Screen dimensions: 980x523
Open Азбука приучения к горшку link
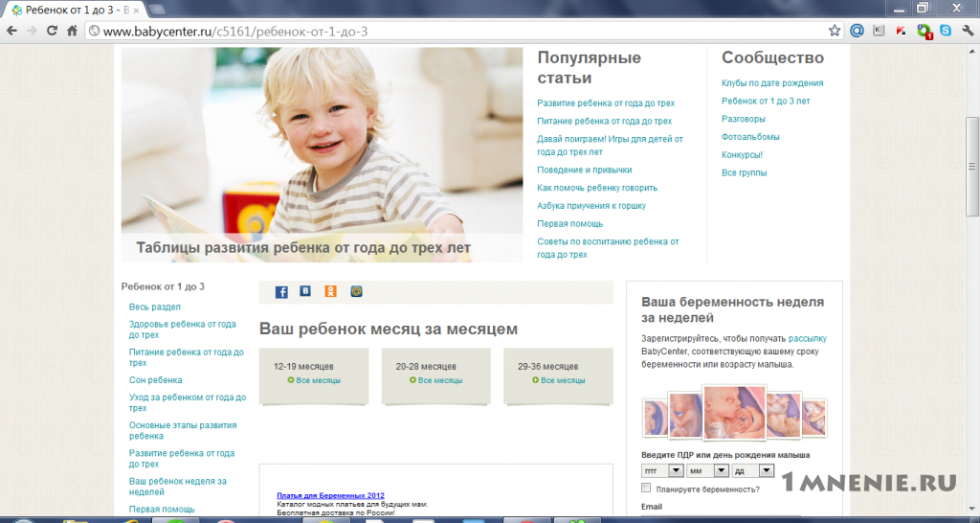tap(591, 206)
